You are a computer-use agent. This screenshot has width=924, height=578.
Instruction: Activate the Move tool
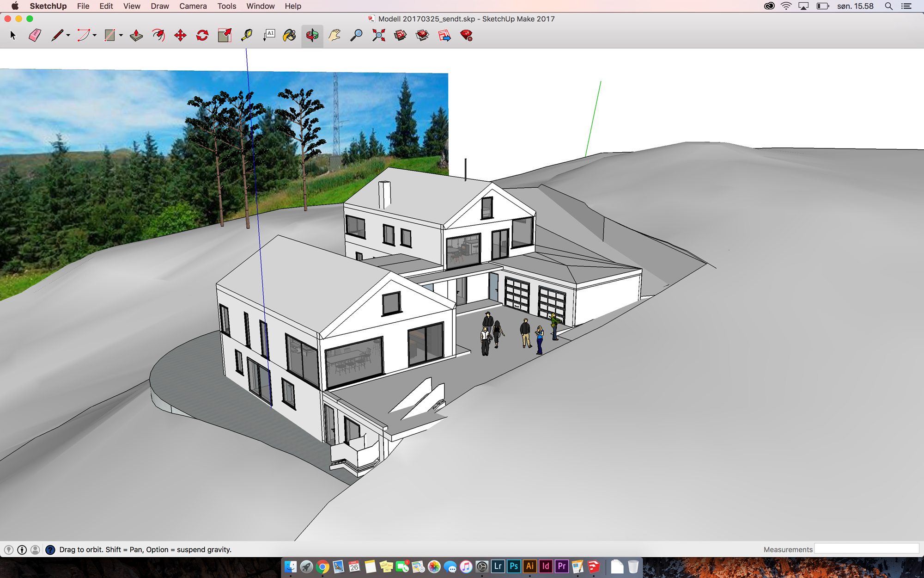click(x=180, y=35)
